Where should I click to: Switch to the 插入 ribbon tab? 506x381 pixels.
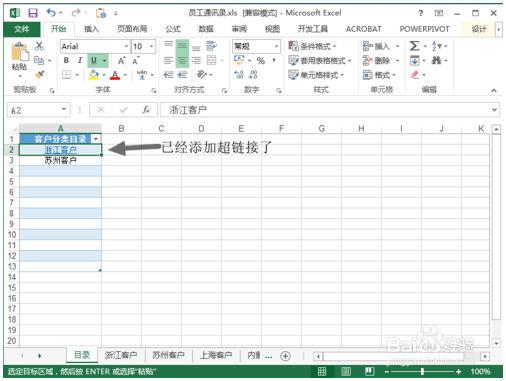pyautogui.click(x=91, y=29)
